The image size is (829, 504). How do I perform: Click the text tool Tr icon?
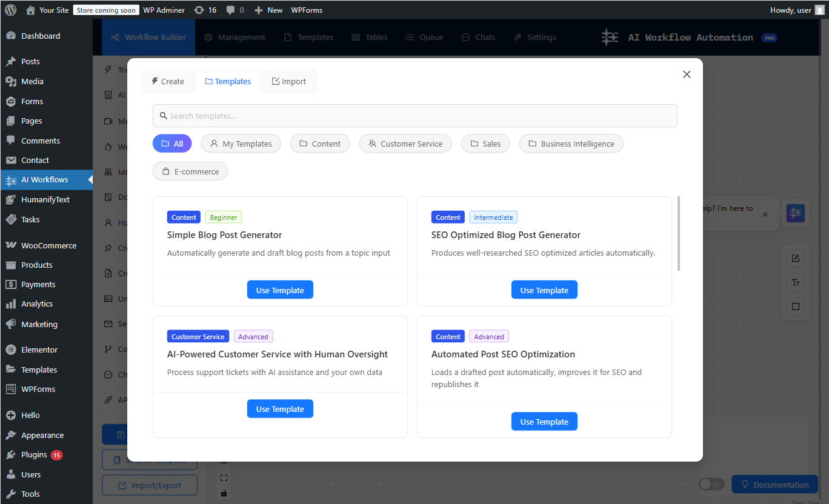click(796, 282)
